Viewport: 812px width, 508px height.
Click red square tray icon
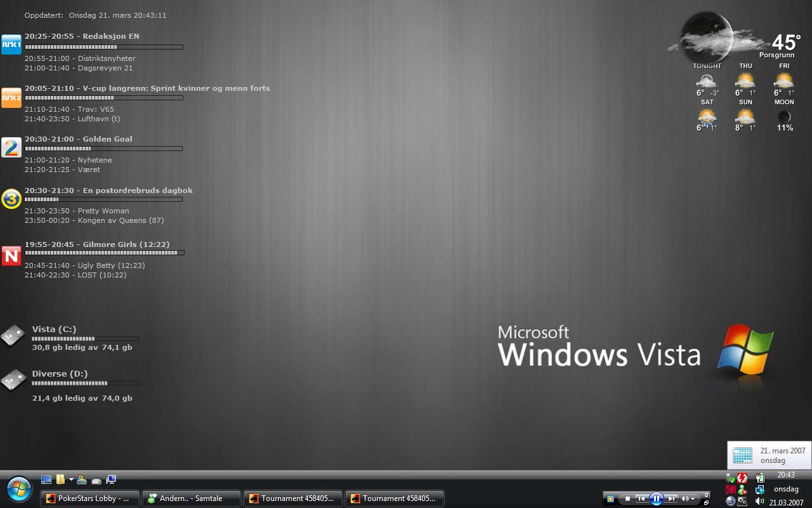tap(731, 490)
